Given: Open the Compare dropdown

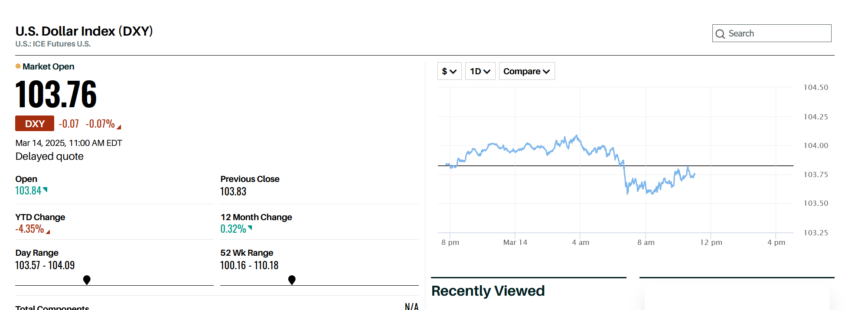Looking at the screenshot, I should [526, 71].
